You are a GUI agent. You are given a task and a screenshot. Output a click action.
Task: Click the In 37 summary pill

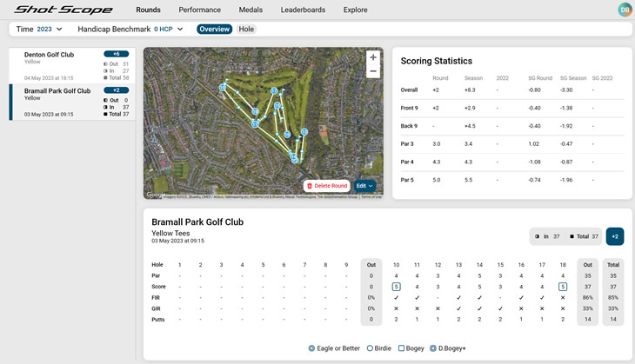(547, 236)
